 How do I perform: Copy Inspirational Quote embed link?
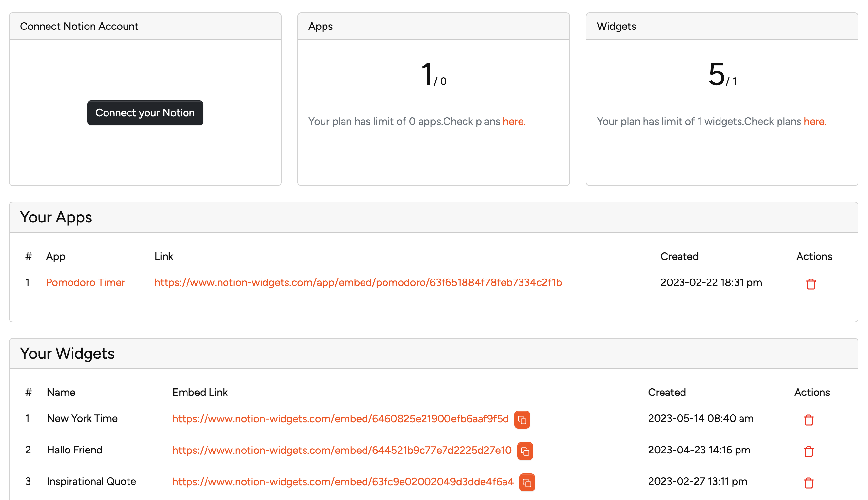(x=526, y=483)
